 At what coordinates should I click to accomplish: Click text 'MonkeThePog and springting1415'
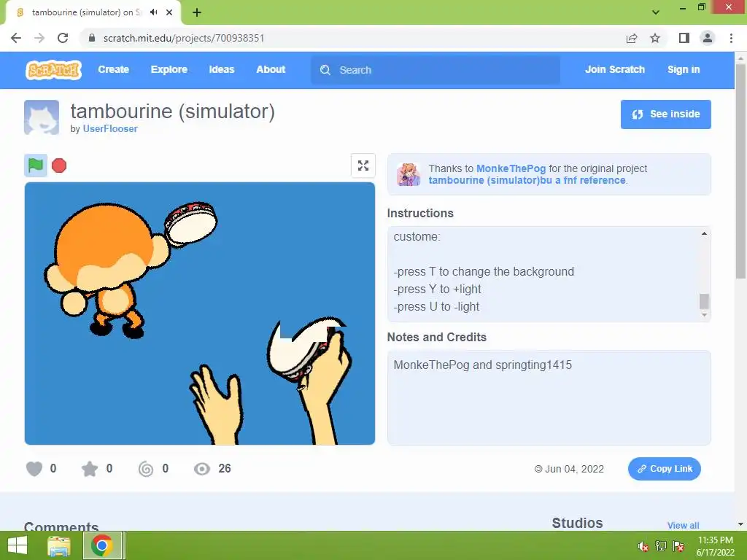[483, 365]
